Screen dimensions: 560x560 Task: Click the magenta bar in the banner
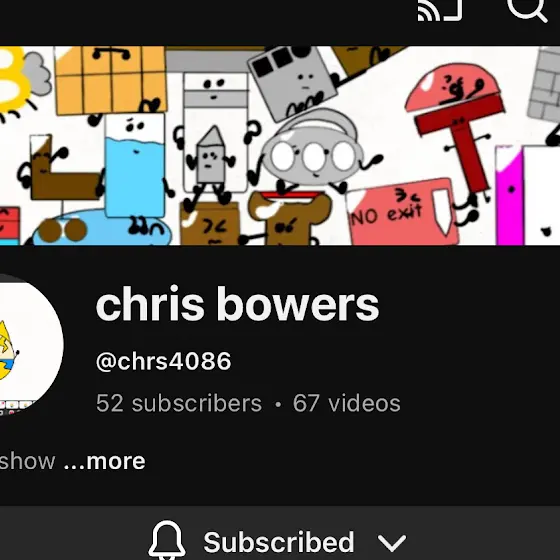[510, 195]
